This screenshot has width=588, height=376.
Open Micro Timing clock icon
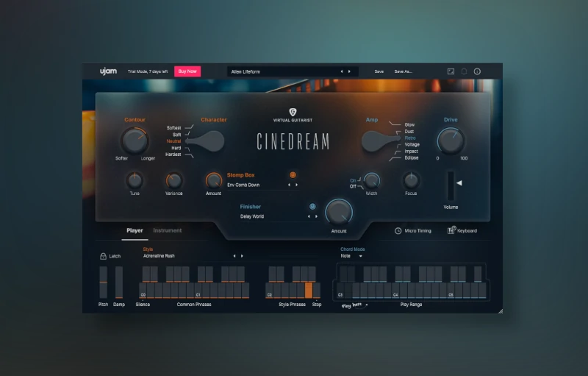coord(398,231)
